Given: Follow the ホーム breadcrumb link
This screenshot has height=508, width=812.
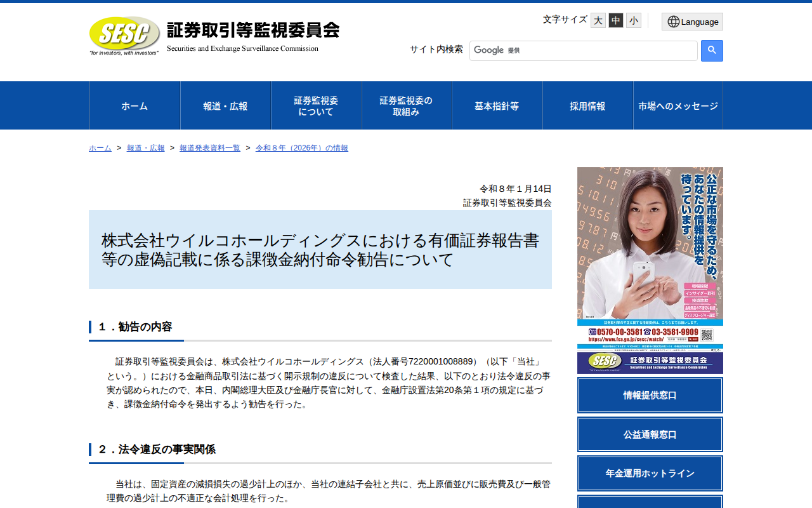Looking at the screenshot, I should pos(100,148).
